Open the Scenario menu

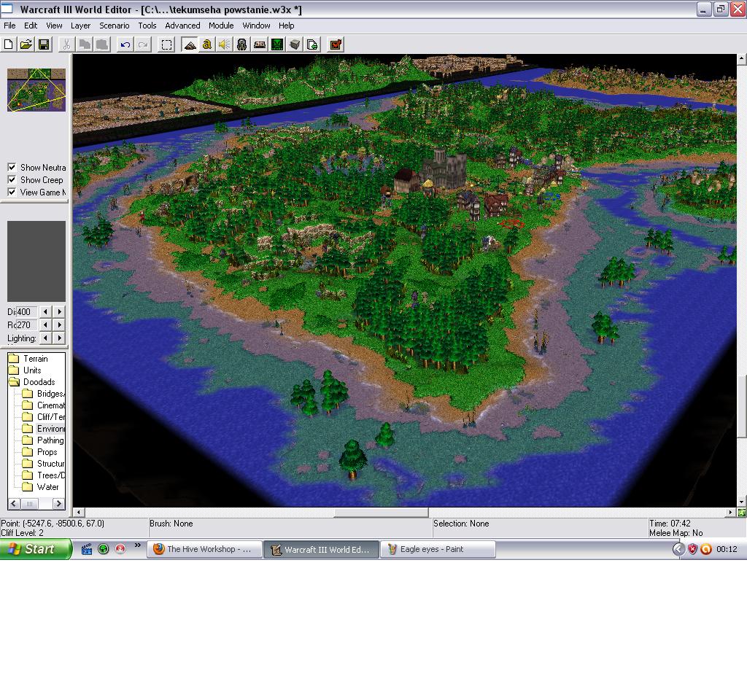[115, 26]
